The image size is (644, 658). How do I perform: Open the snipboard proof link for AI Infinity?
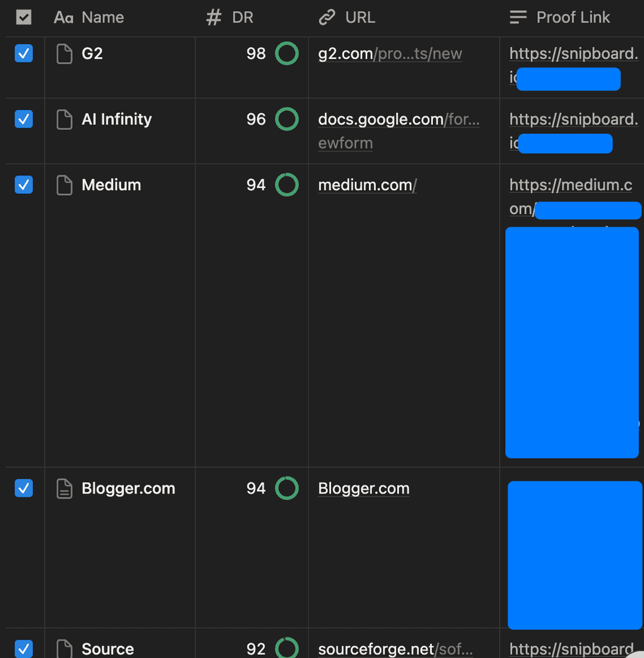(x=574, y=119)
